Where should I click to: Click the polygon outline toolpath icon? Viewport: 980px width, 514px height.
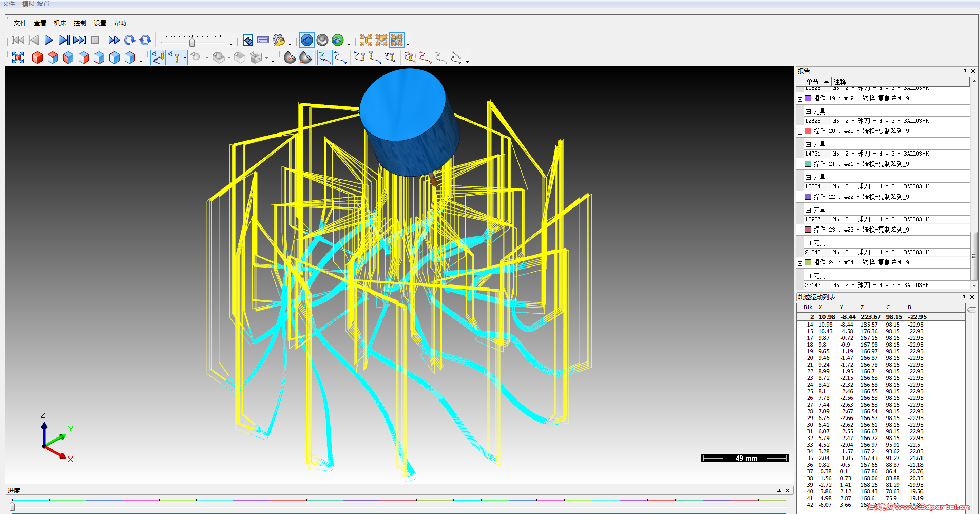tap(456, 58)
